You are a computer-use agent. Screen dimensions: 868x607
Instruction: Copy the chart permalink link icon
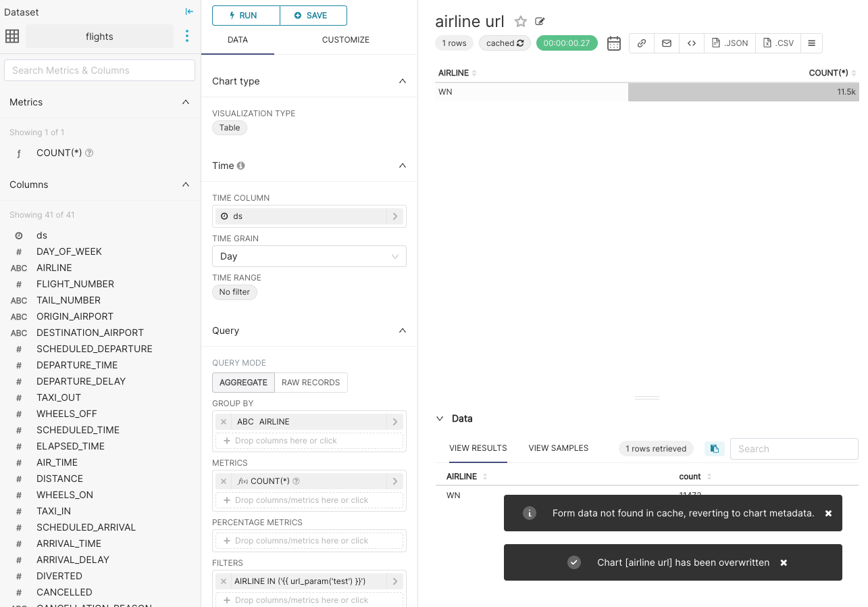point(642,43)
